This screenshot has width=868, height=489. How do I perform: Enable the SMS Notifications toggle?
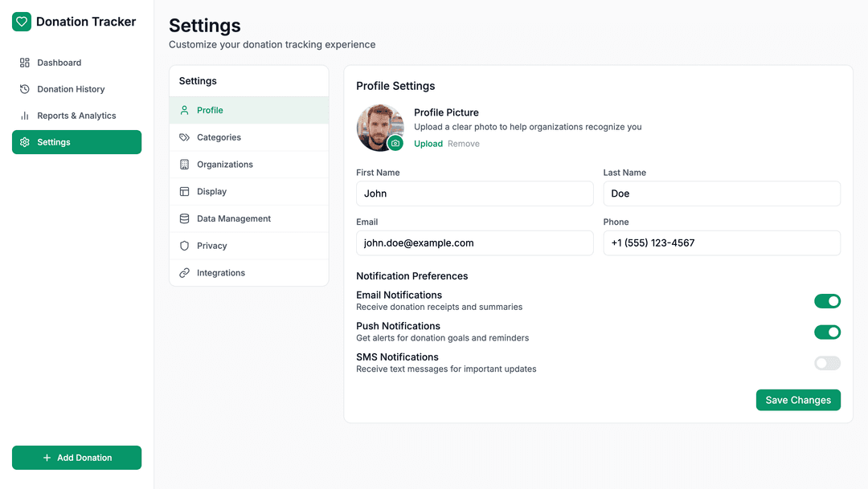click(x=827, y=363)
